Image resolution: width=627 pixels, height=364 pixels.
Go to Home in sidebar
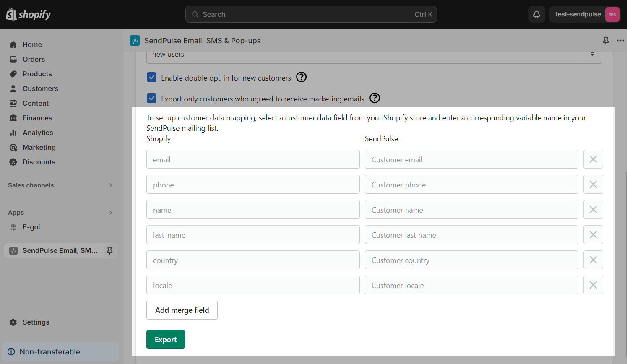click(32, 44)
